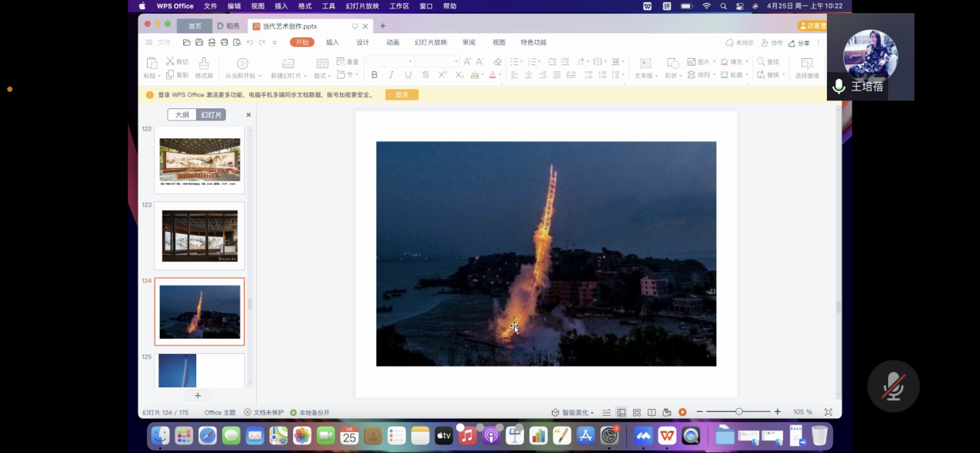
Task: Click the Share (分享) button
Action: (x=800, y=43)
